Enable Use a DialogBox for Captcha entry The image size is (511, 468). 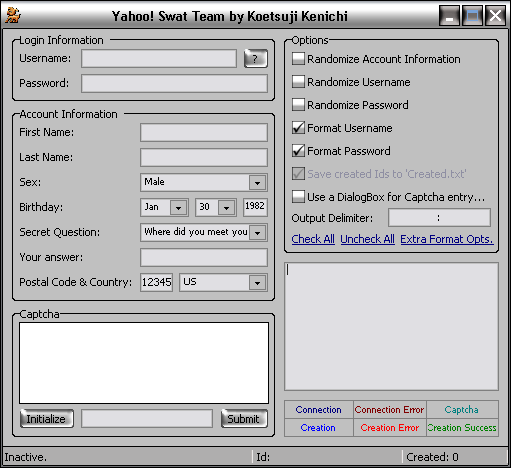(x=298, y=197)
